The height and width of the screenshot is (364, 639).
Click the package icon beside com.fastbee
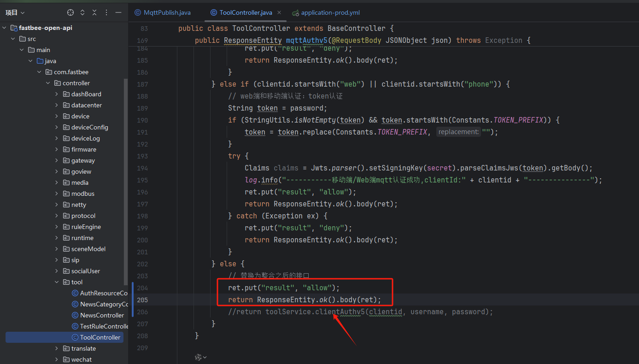[x=49, y=72]
